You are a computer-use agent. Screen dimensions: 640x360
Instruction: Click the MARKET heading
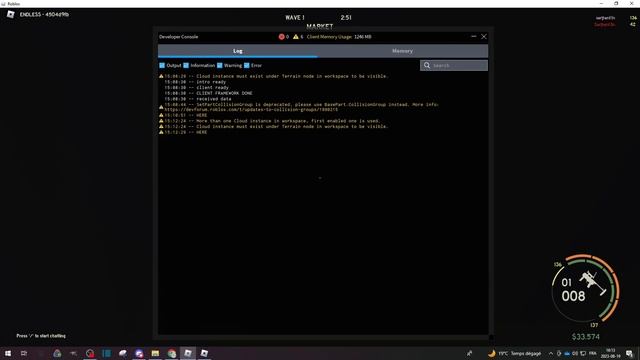320,27
